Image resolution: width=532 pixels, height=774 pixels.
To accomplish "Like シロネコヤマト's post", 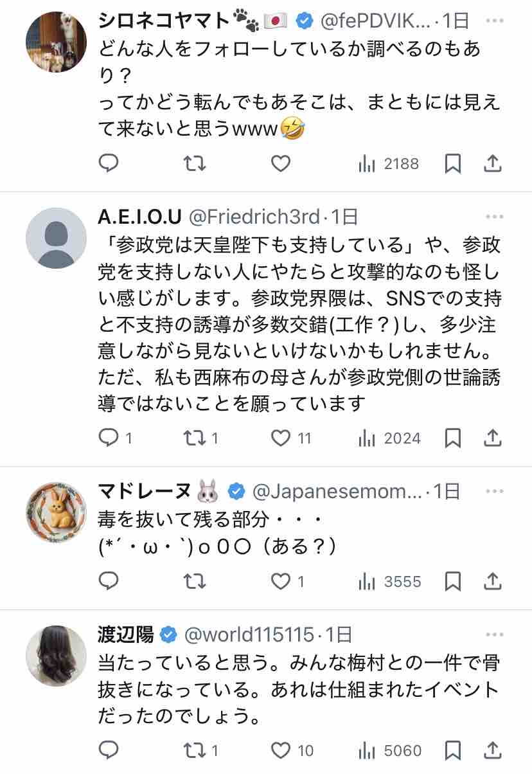I will click(x=280, y=164).
